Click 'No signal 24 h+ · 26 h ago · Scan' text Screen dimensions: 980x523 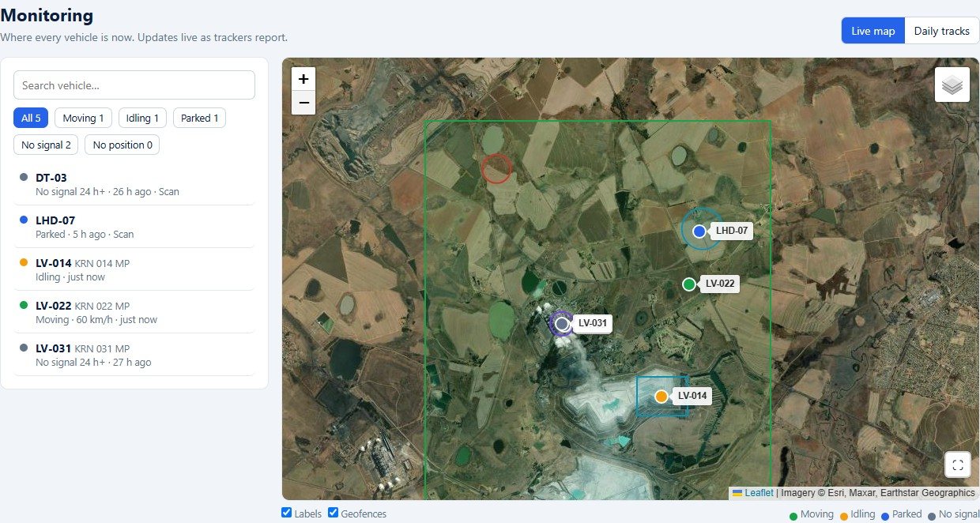(x=107, y=191)
